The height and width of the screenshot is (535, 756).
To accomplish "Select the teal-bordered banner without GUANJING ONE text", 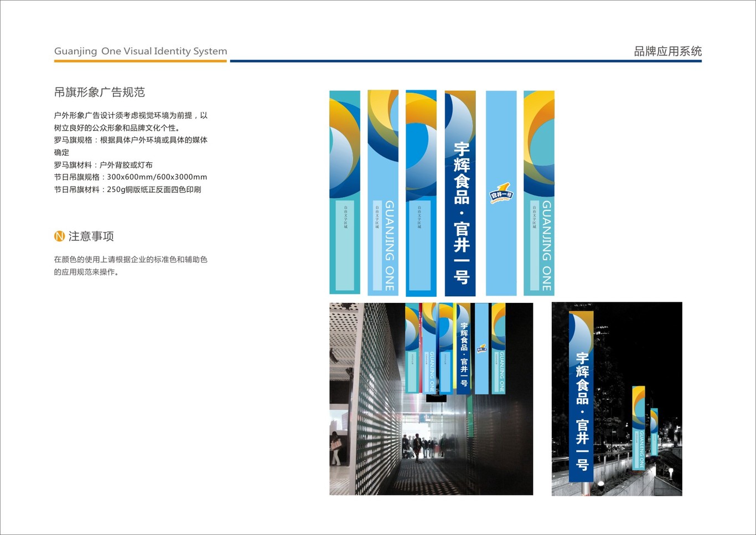I will pyautogui.click(x=345, y=192).
